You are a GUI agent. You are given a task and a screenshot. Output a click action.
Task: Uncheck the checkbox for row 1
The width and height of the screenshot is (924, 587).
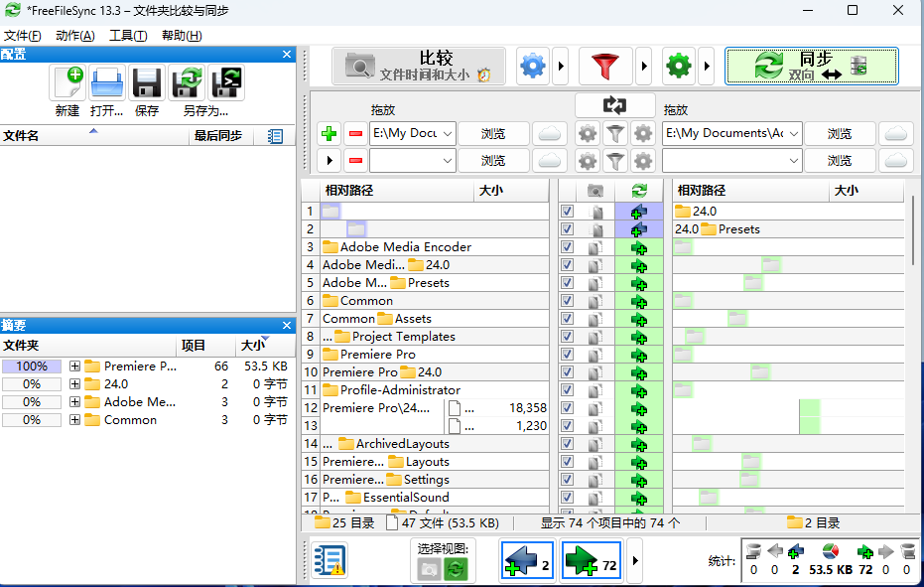[x=567, y=212]
